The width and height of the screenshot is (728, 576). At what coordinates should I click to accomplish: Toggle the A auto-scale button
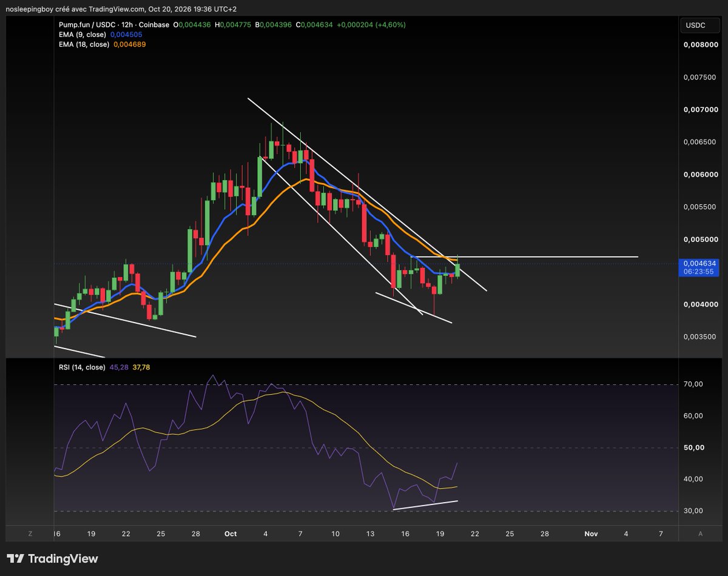click(x=700, y=534)
